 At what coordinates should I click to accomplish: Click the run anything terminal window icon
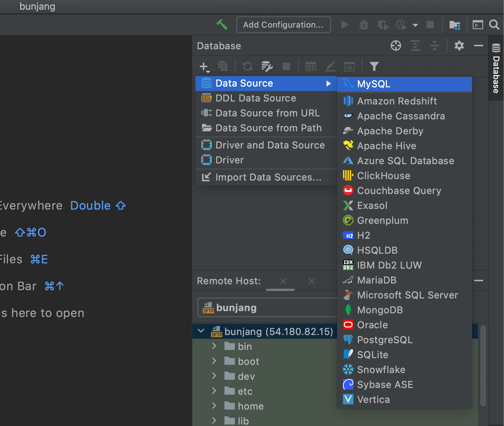pyautogui.click(x=478, y=25)
